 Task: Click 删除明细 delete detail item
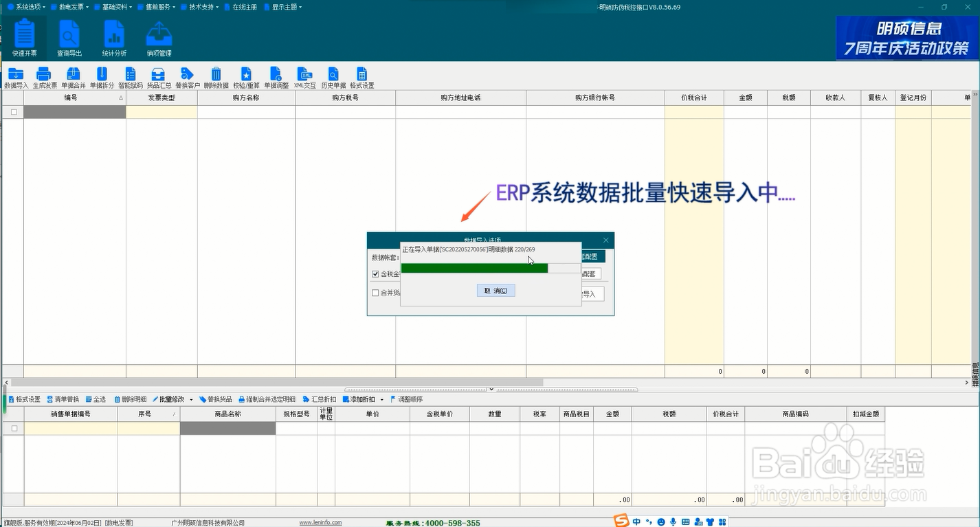tap(131, 399)
